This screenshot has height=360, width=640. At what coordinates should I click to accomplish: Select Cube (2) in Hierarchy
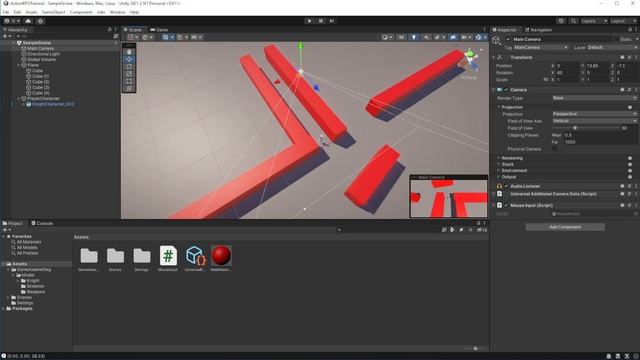[40, 82]
